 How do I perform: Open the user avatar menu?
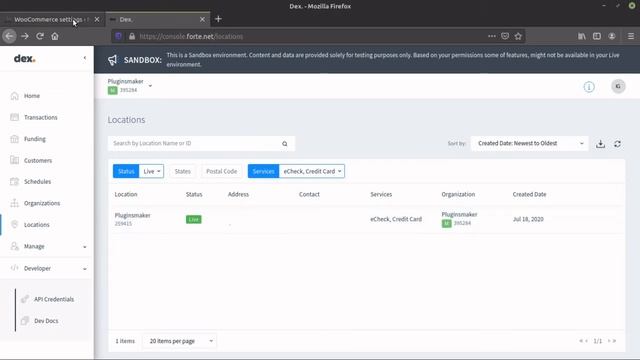tap(618, 86)
